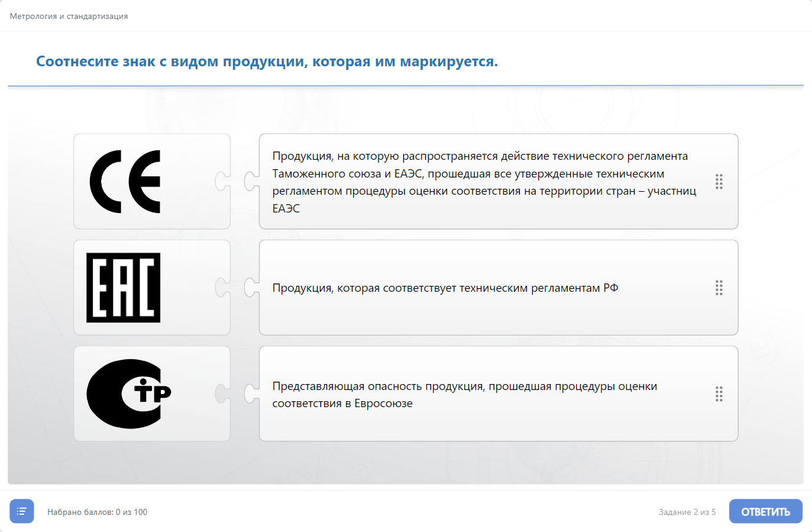Click 'Метрология и стандартизация' header text

69,16
